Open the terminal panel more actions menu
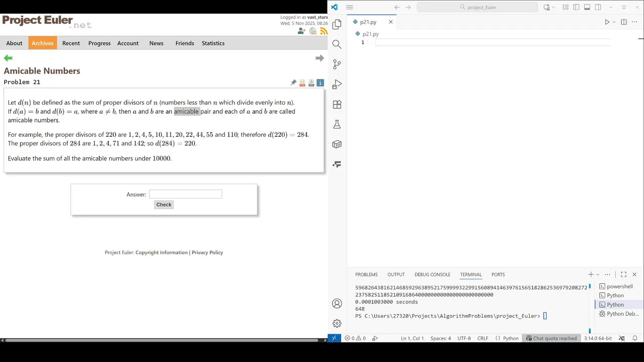 click(608, 275)
